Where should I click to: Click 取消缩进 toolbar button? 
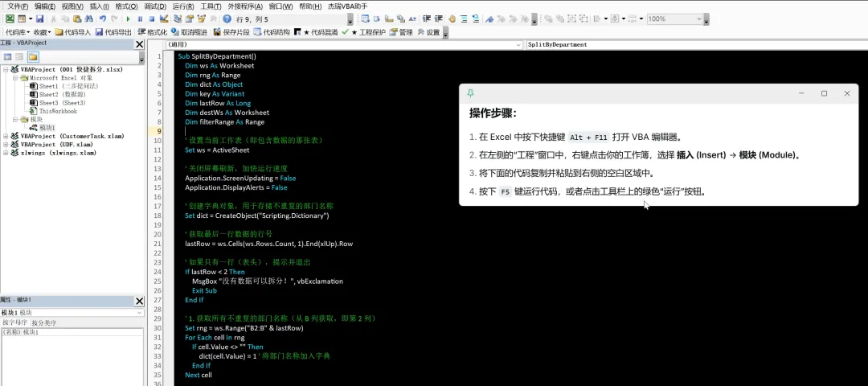(x=190, y=32)
